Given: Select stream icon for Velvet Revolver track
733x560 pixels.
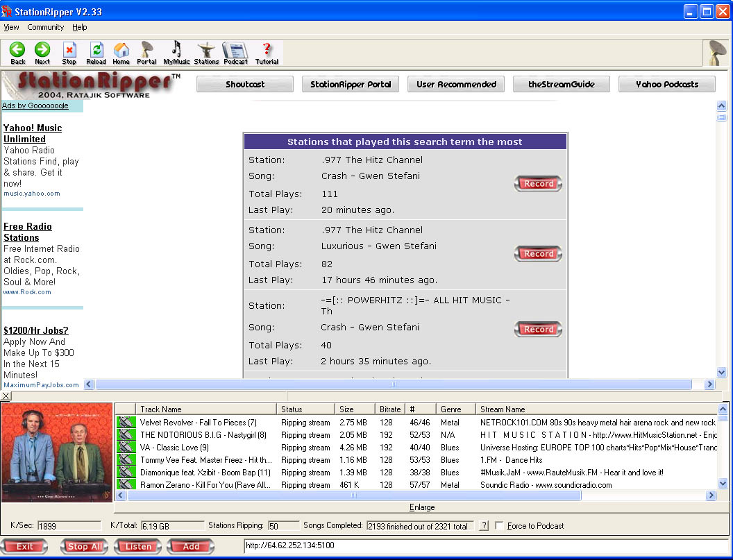Looking at the screenshot, I should (x=126, y=422).
